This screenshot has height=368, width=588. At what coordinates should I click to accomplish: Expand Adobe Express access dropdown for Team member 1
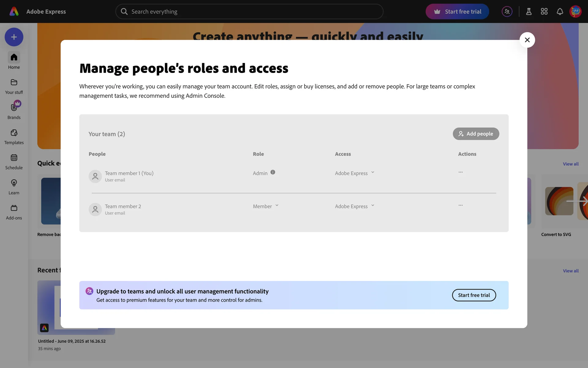click(354, 173)
